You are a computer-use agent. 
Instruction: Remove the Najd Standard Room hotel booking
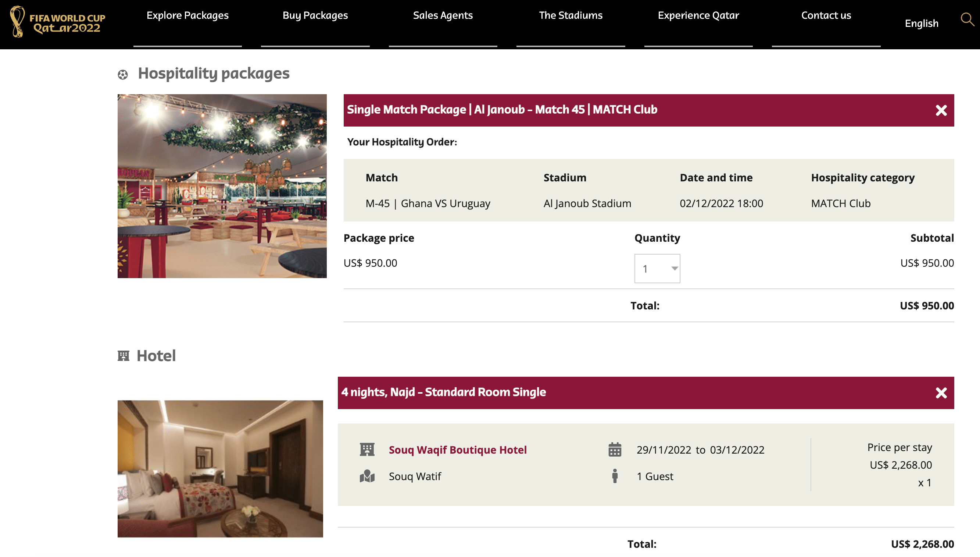pyautogui.click(x=941, y=393)
